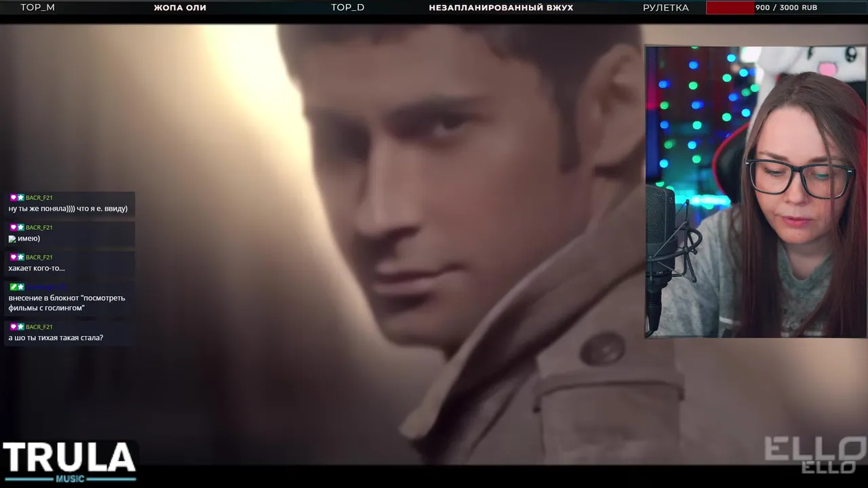Click the TRULA MUSIC logo
Image resolution: width=868 pixels, height=488 pixels.
point(69,461)
